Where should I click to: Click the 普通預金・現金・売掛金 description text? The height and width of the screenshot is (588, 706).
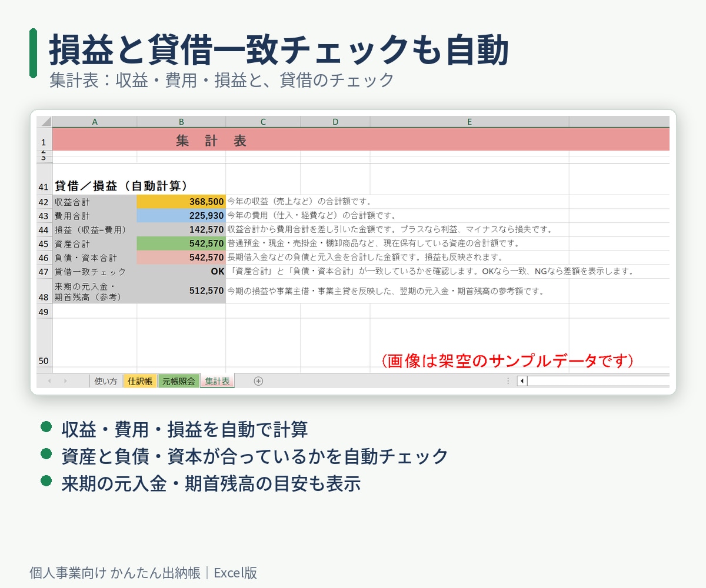(x=373, y=243)
